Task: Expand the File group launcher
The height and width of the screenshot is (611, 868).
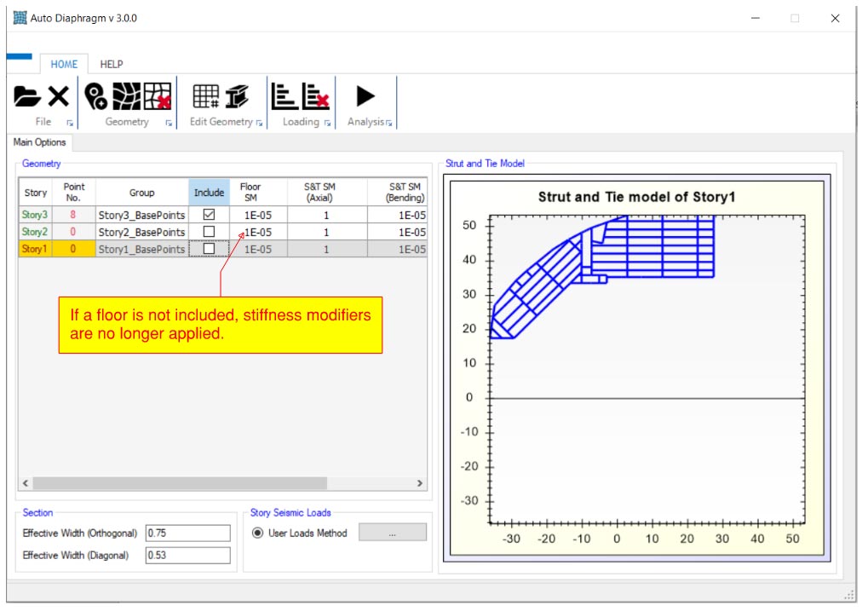Action: (70, 124)
